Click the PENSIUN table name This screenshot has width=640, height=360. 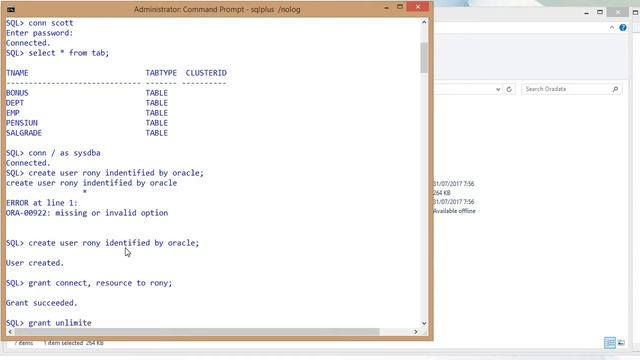pyautogui.click(x=22, y=123)
